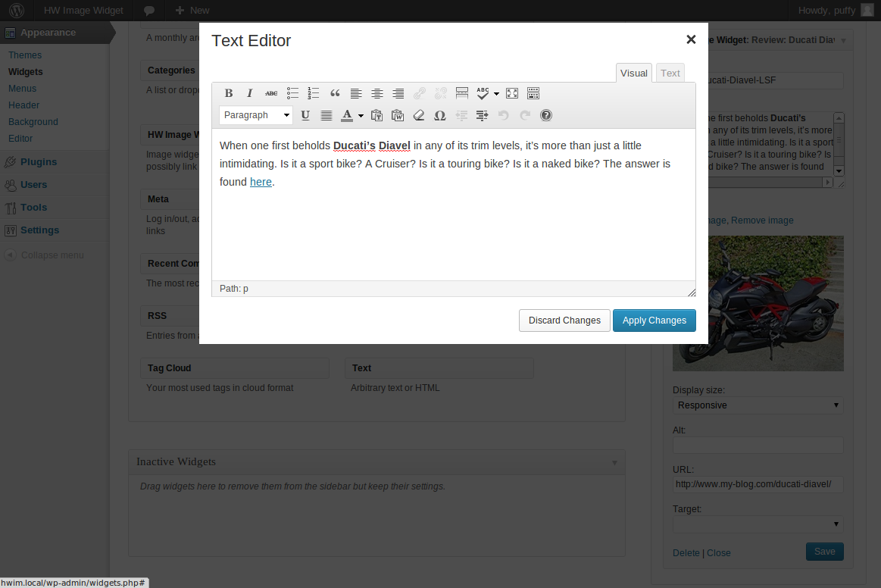The height and width of the screenshot is (588, 881).
Task: Toggle bold formatting in editor toolbar
Action: (229, 93)
